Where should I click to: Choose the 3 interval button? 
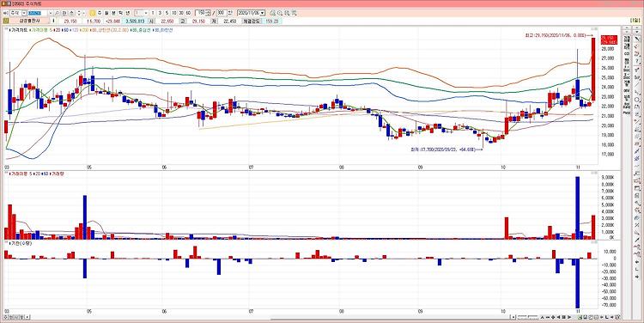160,13
